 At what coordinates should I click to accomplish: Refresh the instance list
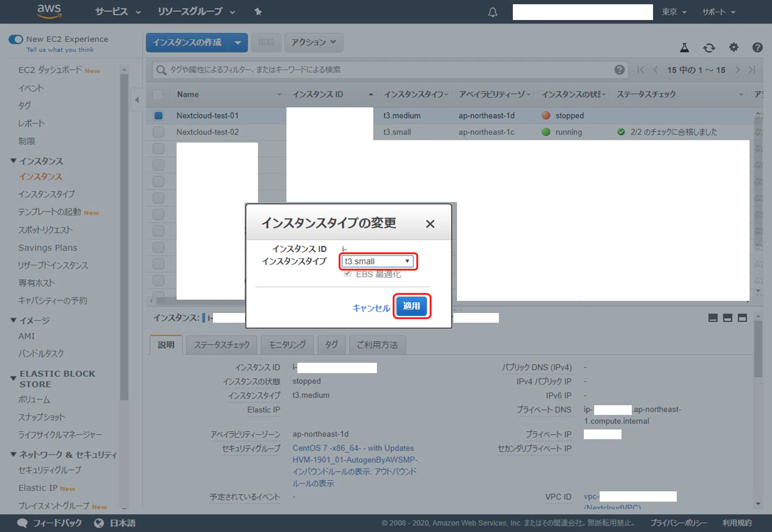tap(709, 47)
